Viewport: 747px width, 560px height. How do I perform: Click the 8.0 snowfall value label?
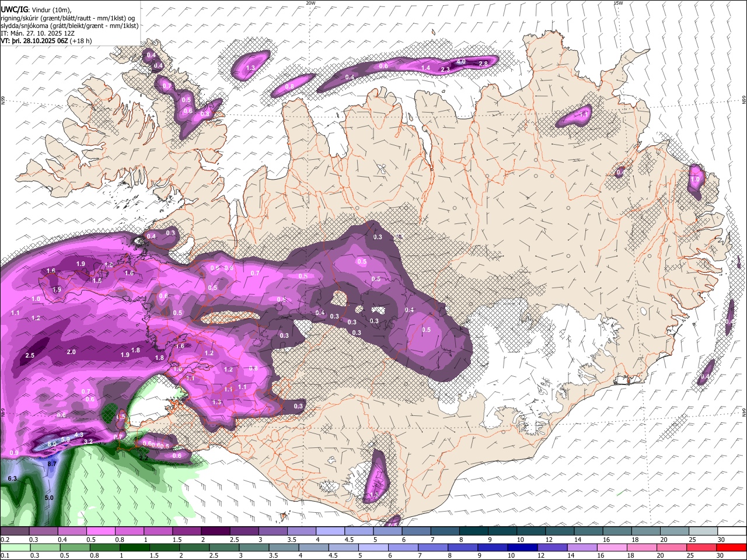pos(51,444)
